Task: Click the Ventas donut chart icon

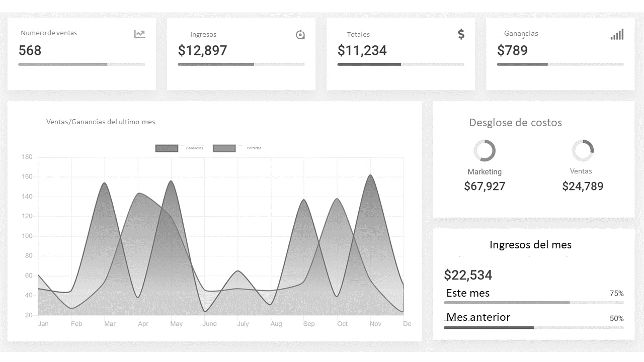Action: [x=583, y=151]
